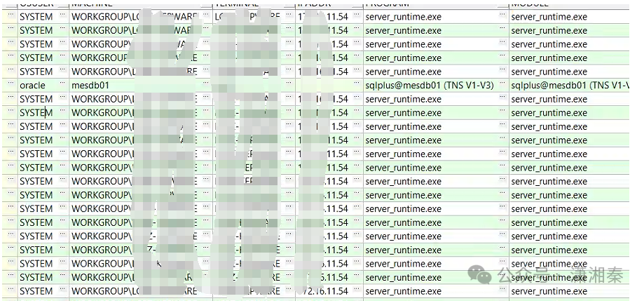Select the MODULE cell showing sqlplus@mesdb01
The width and height of the screenshot is (644, 301).
(570, 86)
